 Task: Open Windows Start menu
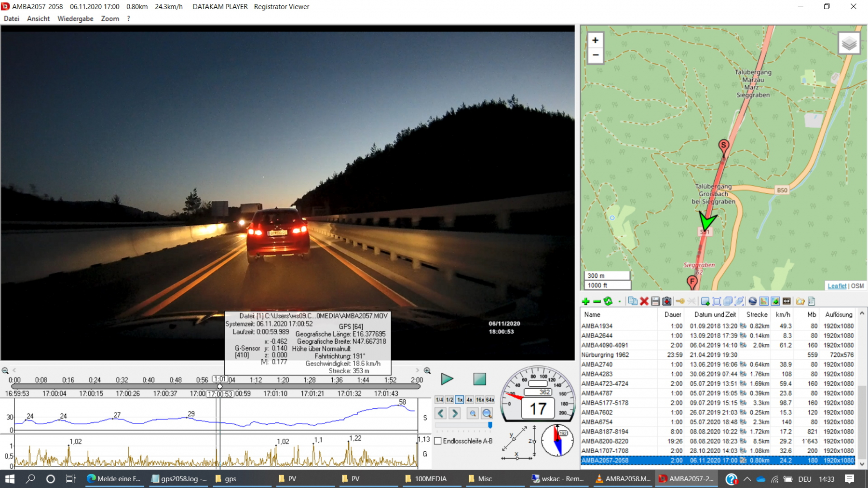10,479
